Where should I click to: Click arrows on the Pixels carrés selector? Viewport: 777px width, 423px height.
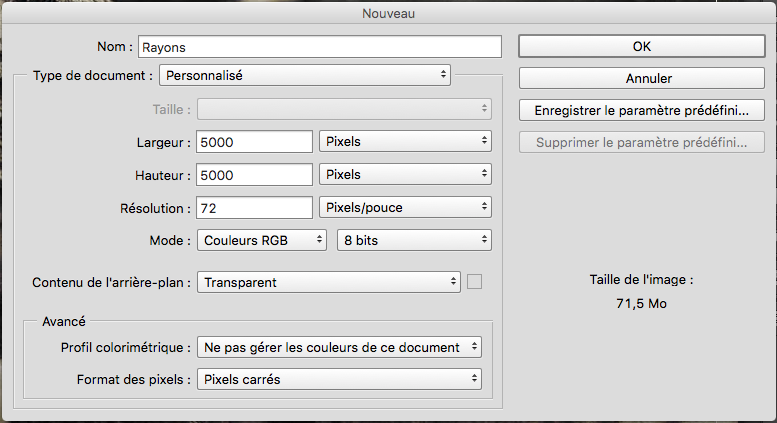(474, 378)
